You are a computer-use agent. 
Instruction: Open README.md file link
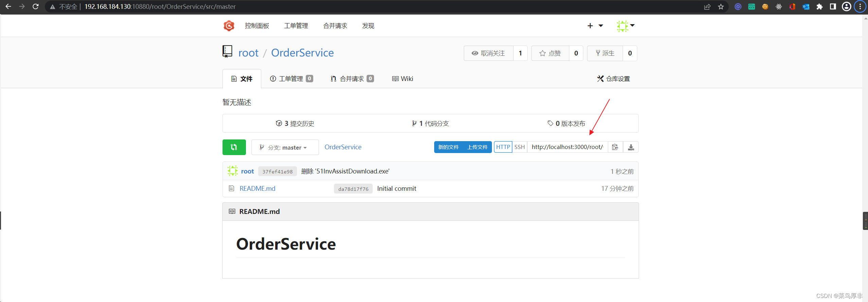(x=258, y=188)
